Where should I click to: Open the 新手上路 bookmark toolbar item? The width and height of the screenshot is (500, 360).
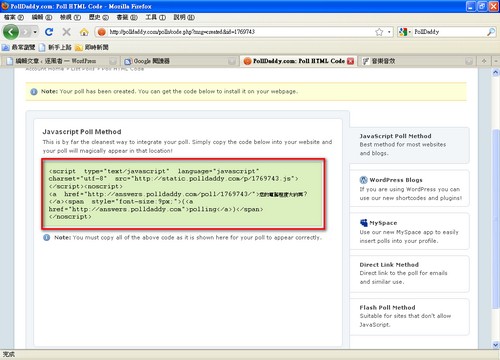coord(55,47)
